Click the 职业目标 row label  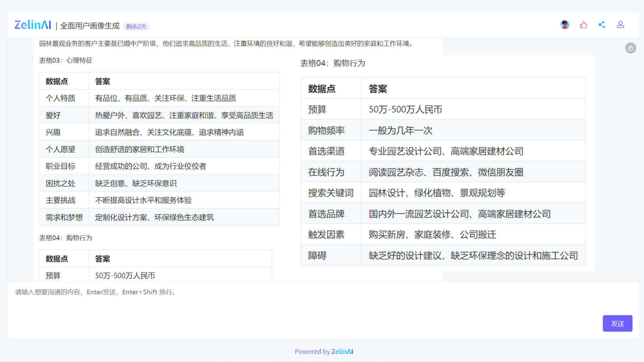pyautogui.click(x=61, y=166)
